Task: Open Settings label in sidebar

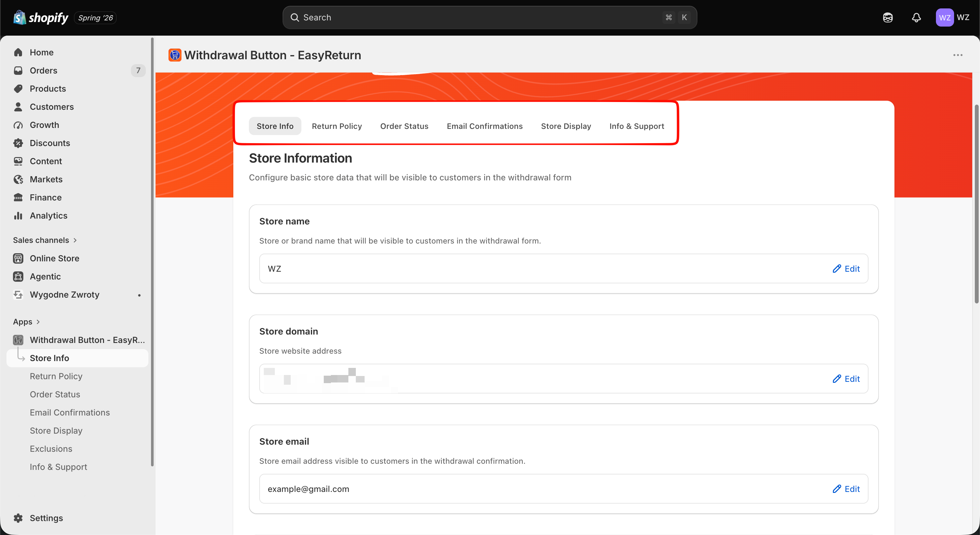Action: (x=46, y=518)
